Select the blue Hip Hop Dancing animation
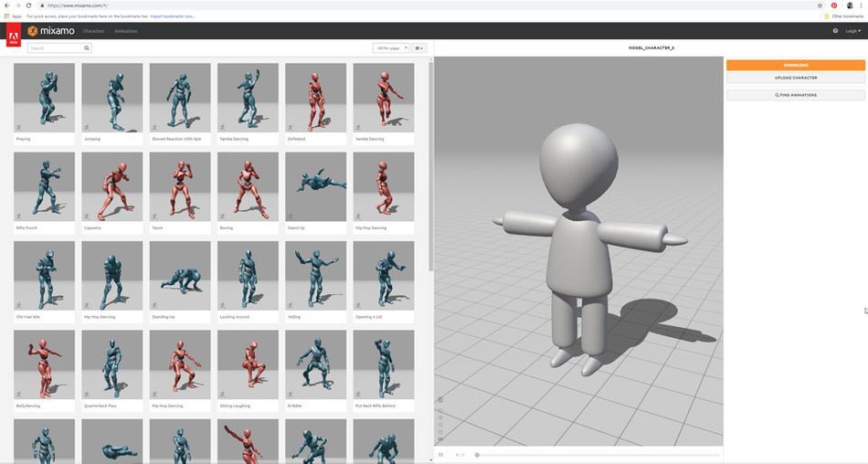This screenshot has width=868, height=464. [111, 276]
